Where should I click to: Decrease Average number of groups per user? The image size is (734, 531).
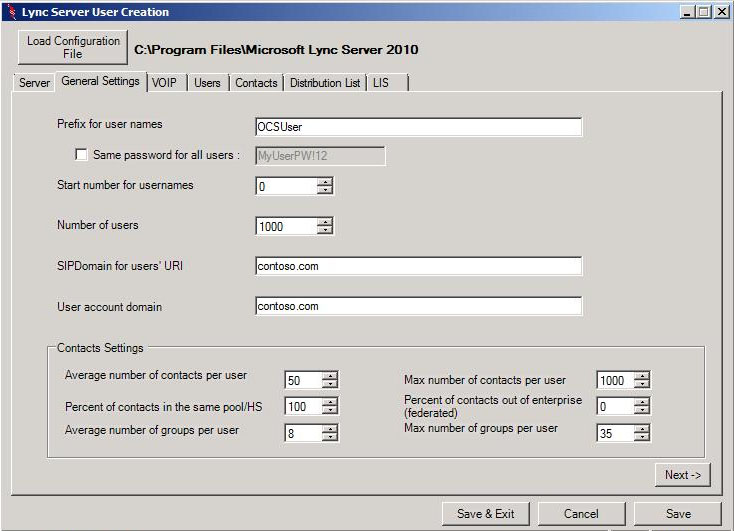point(330,437)
